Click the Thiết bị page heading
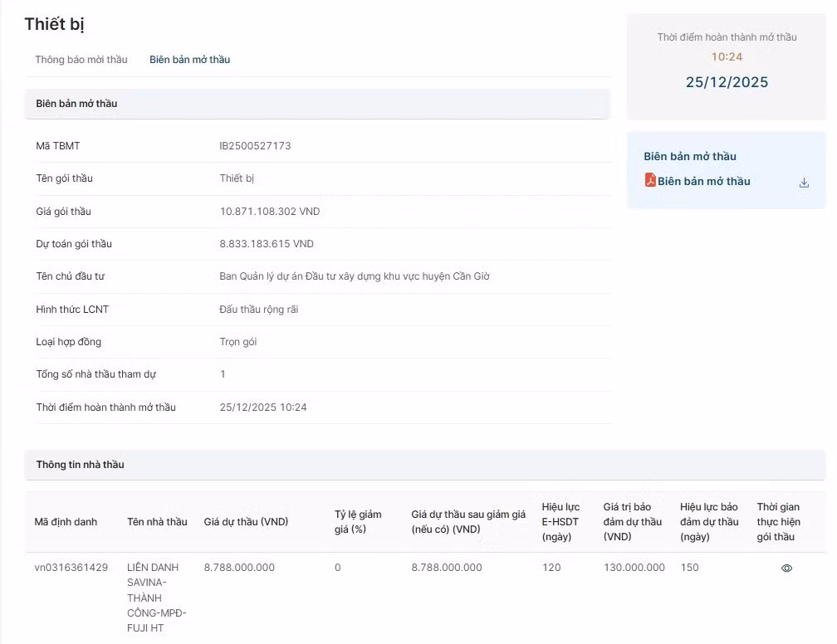 point(55,24)
